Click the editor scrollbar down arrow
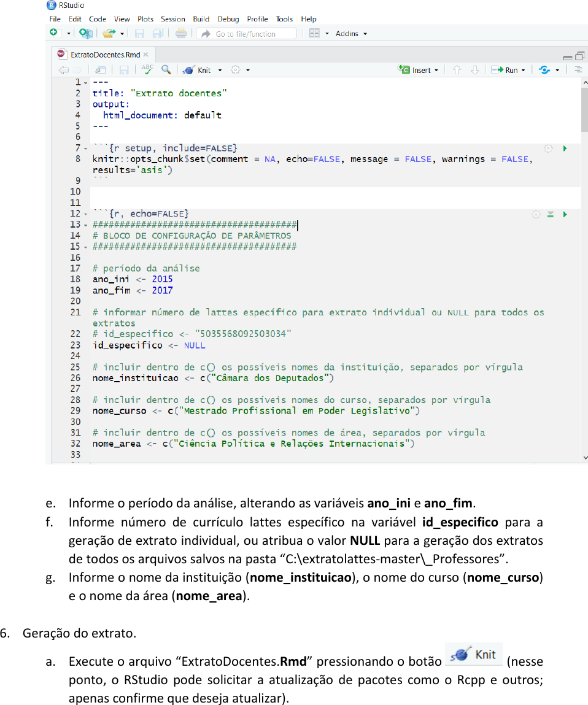 (585, 458)
